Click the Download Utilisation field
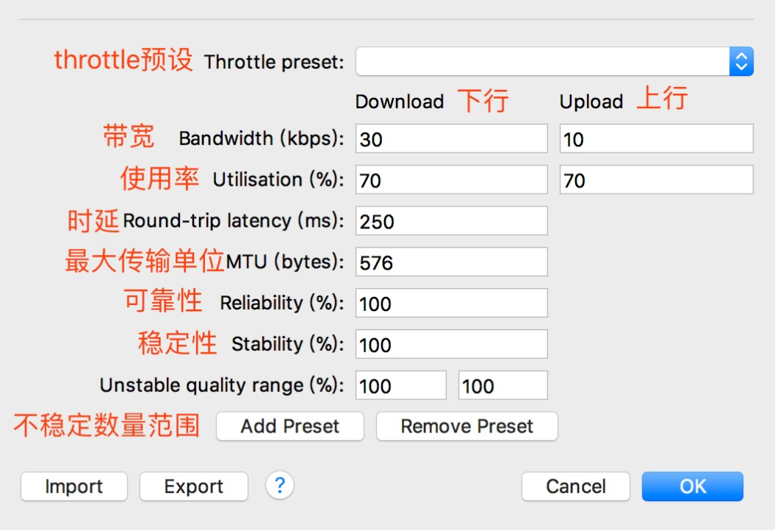 pos(451,179)
